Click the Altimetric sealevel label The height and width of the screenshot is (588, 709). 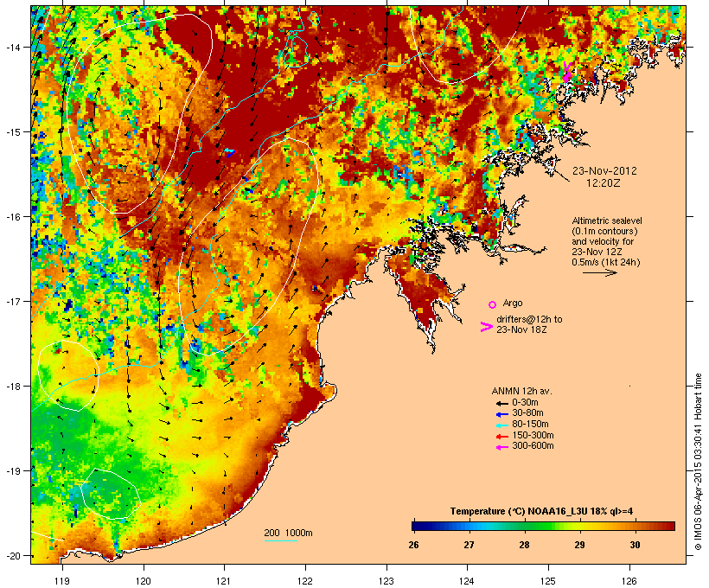click(607, 220)
